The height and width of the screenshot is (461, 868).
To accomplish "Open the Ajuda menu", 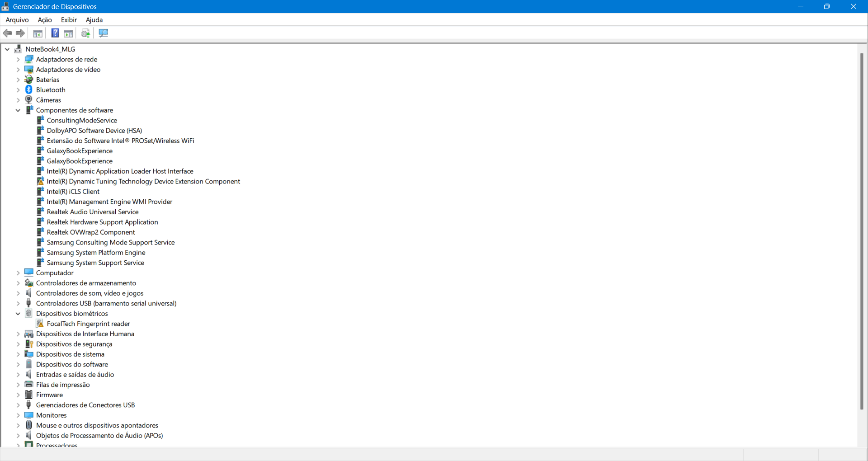I will pos(94,19).
